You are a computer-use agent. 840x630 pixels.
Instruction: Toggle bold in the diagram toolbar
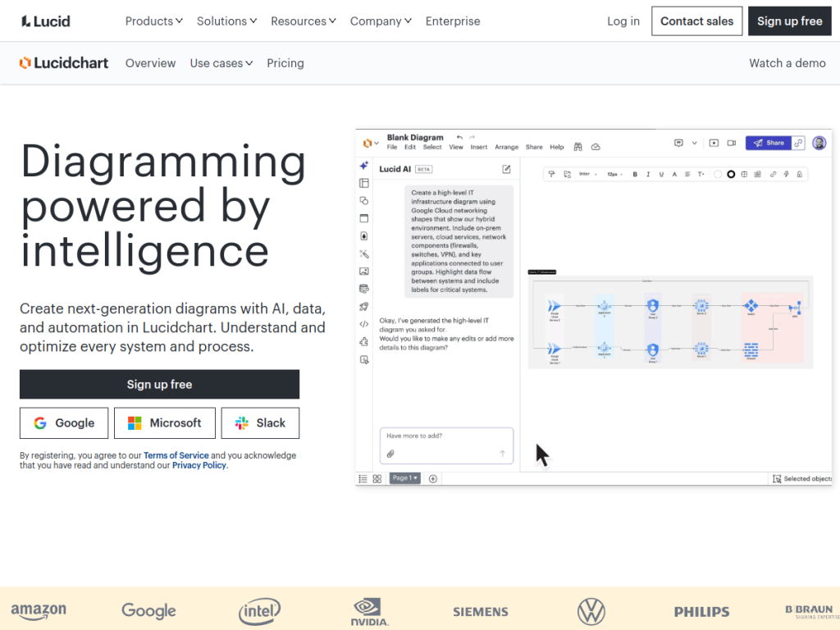(x=635, y=174)
